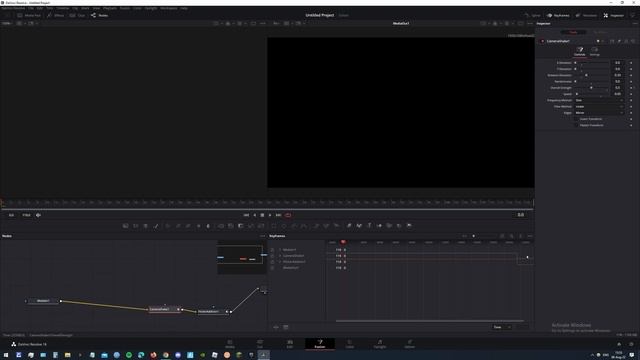Toggle the Spline panel button

coord(533,16)
